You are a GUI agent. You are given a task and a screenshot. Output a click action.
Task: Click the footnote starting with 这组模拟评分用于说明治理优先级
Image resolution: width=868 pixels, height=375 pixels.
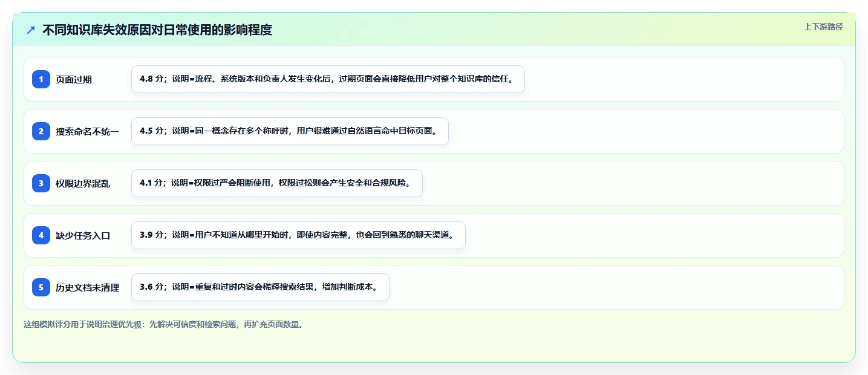pyautogui.click(x=163, y=324)
